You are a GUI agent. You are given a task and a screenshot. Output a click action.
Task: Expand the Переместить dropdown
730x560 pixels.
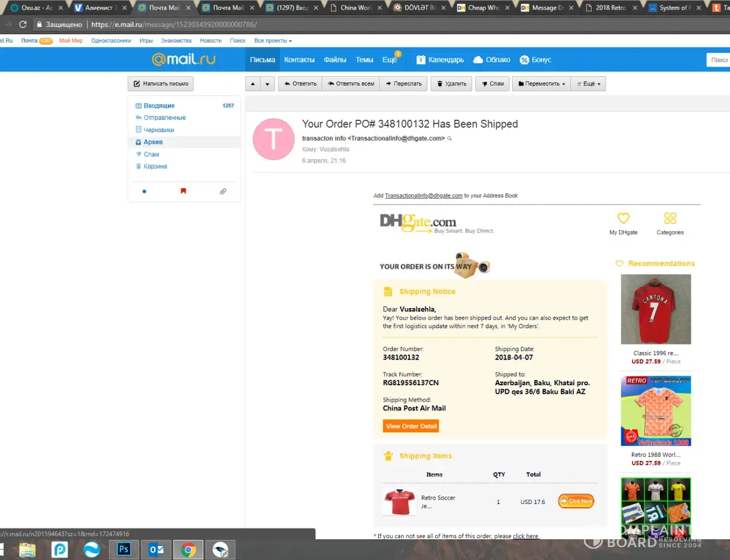(x=542, y=84)
